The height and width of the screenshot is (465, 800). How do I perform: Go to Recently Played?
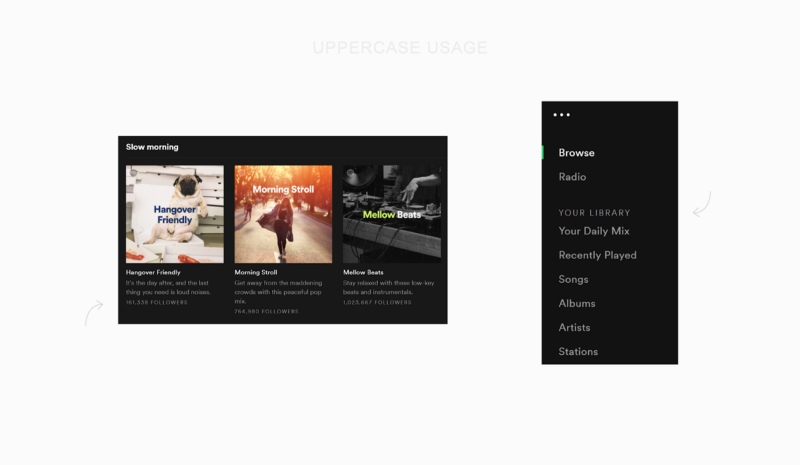coord(597,255)
